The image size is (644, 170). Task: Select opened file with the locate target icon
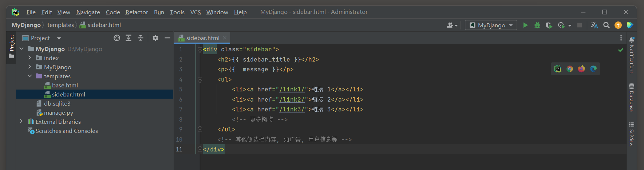coord(117,38)
